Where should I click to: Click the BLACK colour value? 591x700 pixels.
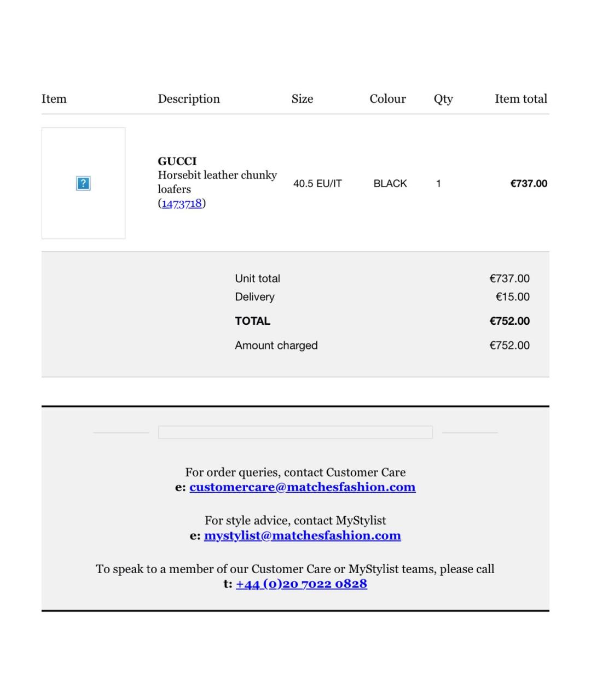click(390, 184)
